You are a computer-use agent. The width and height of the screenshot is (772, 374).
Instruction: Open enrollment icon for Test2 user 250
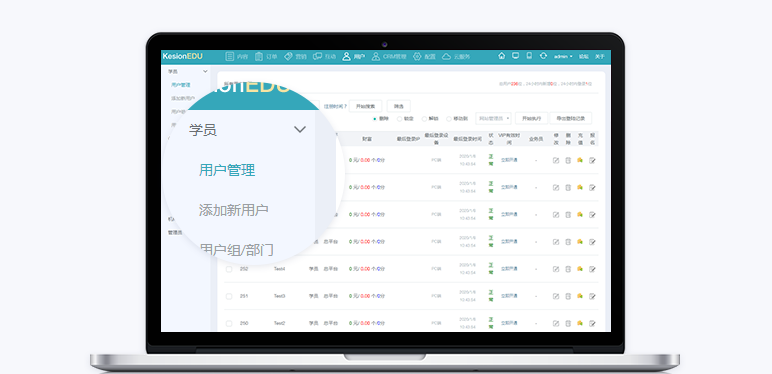click(592, 323)
